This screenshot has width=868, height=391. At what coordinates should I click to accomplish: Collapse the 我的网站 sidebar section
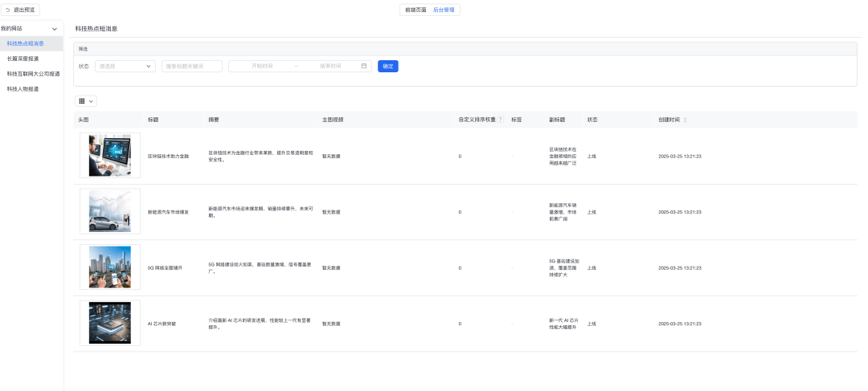click(x=54, y=29)
